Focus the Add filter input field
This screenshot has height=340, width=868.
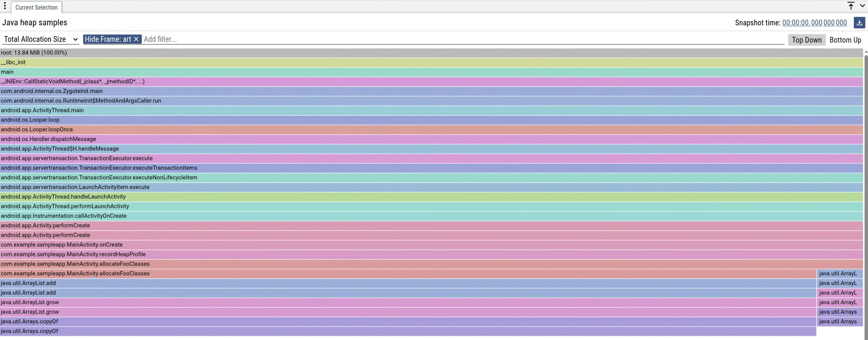click(460, 39)
